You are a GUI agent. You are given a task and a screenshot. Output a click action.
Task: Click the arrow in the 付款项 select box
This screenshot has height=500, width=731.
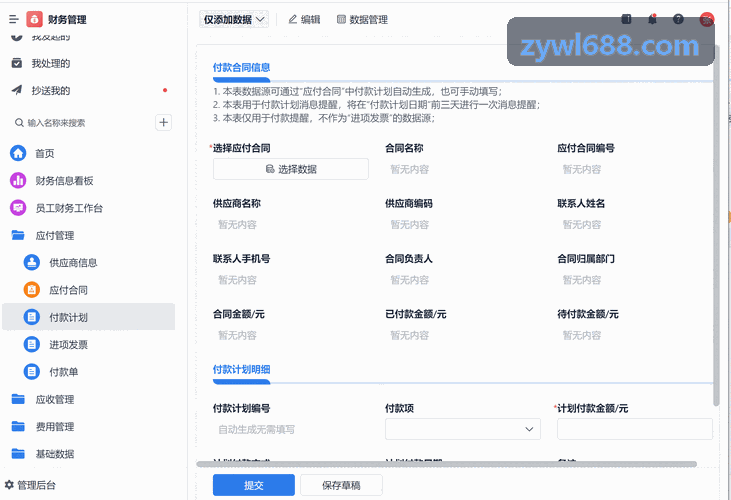coord(529,429)
